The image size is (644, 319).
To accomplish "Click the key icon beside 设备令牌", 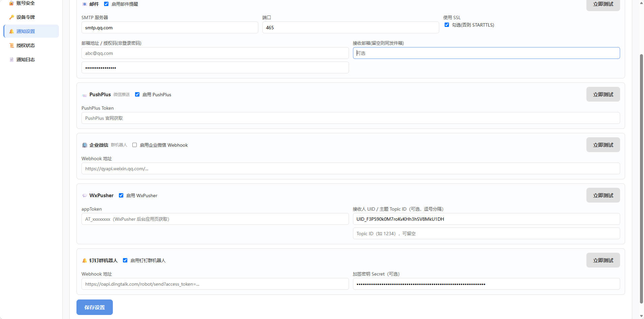I will point(12,17).
